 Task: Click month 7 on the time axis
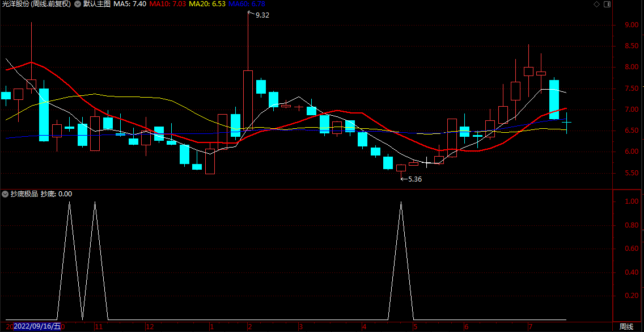point(530,327)
